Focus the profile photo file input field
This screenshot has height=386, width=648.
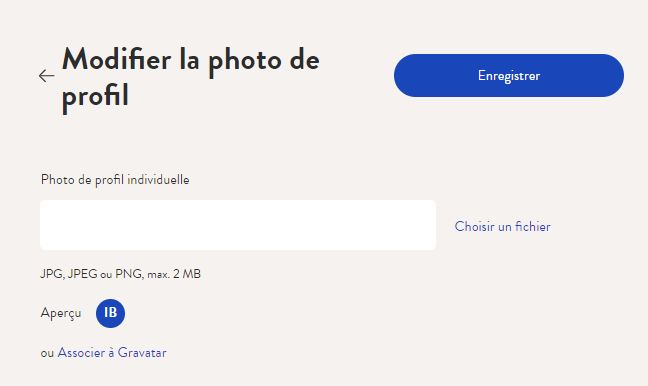click(238, 225)
